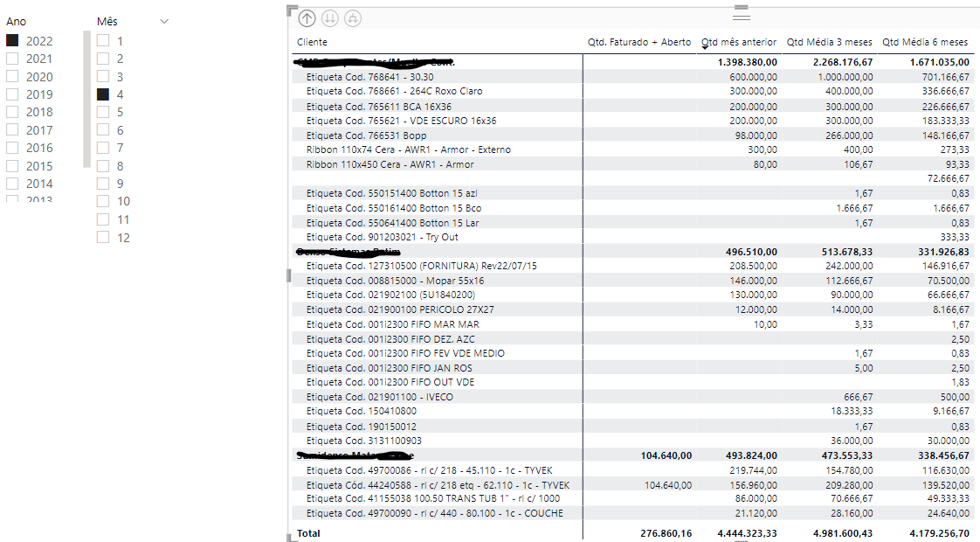The image size is (980, 542).
Task: Click the 104.640,00 value in Cód. 44240588 row
Action: (x=668, y=485)
